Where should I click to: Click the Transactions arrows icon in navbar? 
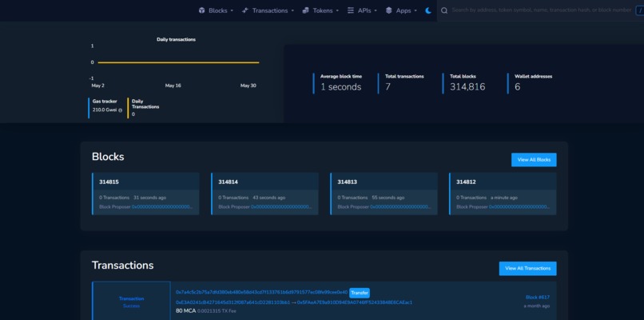244,10
